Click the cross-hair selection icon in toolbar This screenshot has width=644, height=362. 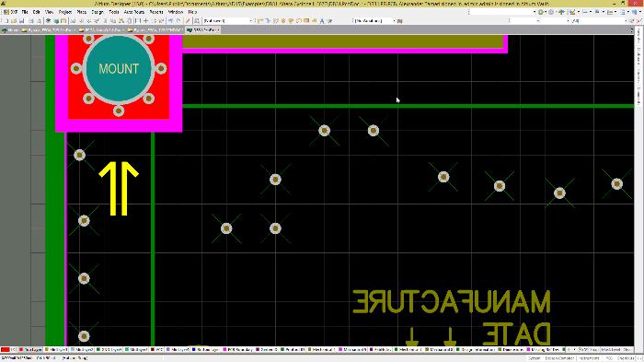145,21
